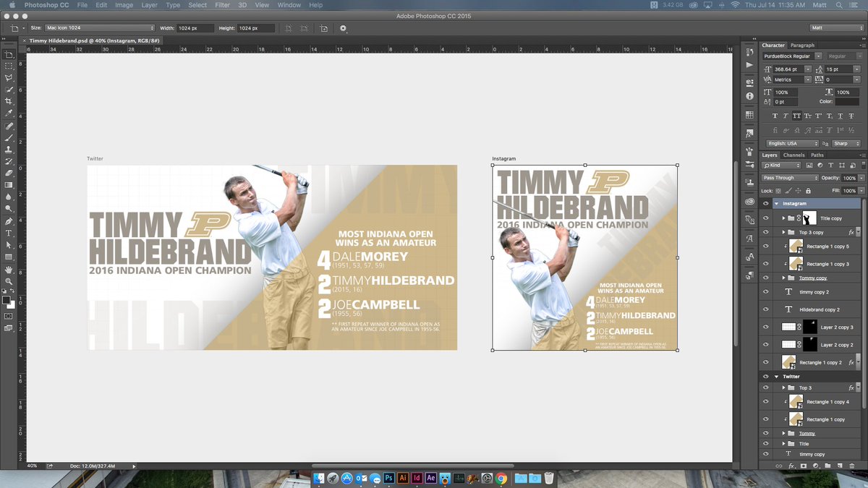Select the Hand tool
The height and width of the screenshot is (488, 868).
pyautogui.click(x=9, y=269)
